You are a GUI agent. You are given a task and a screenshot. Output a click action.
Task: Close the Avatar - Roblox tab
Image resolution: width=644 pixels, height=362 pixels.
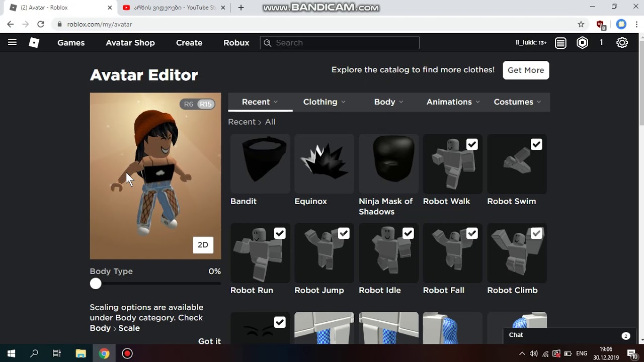pyautogui.click(x=110, y=8)
